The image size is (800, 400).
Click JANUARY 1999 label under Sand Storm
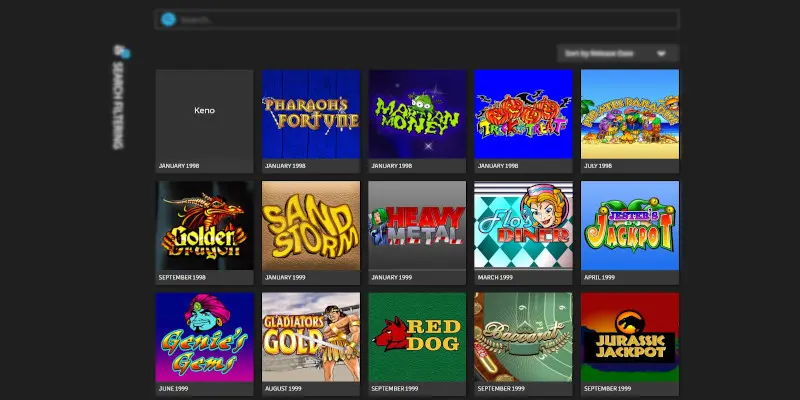click(285, 278)
